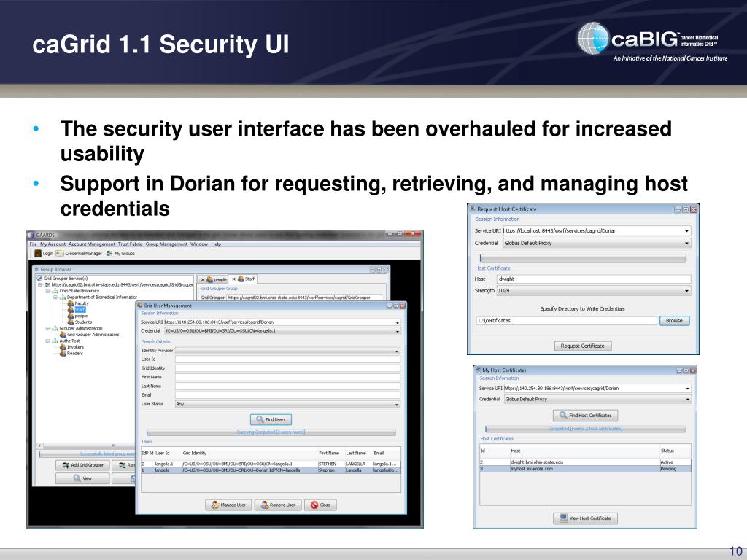The width and height of the screenshot is (747, 560).
Task: Select the people group under Biomedical Informatics
Action: tap(77, 316)
